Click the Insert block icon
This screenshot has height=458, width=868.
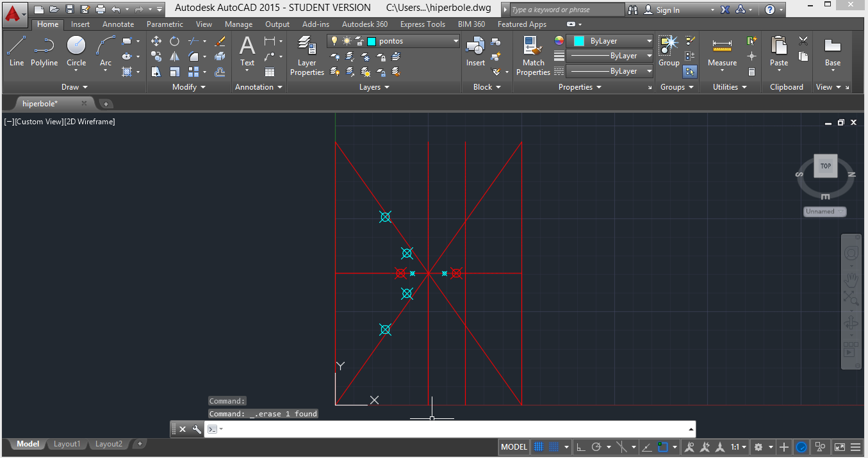[x=475, y=51]
